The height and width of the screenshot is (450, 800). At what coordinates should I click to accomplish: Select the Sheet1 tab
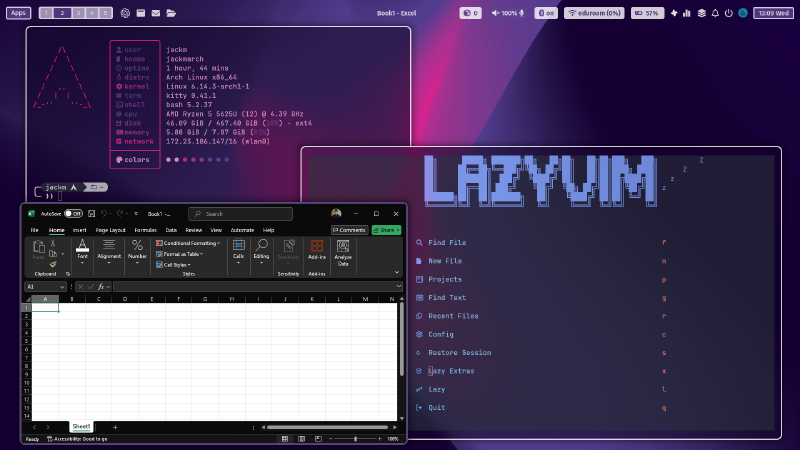[81, 427]
